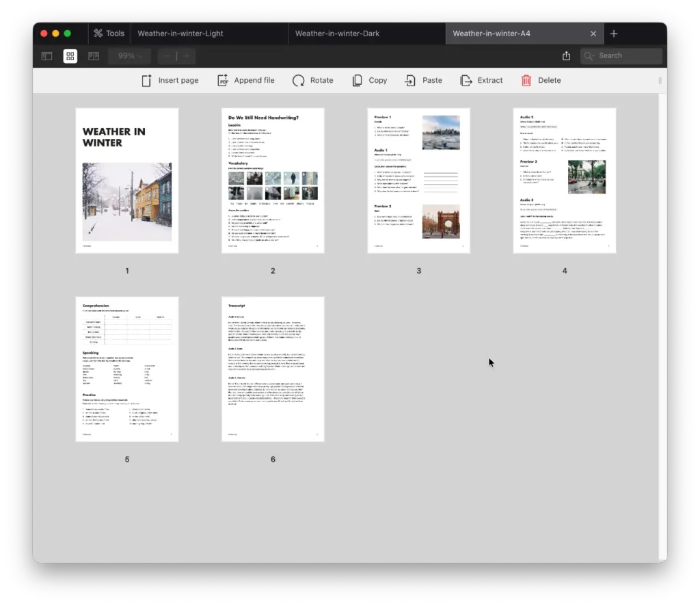Click the Insert page icon
This screenshot has height=606, width=700.
pos(146,81)
